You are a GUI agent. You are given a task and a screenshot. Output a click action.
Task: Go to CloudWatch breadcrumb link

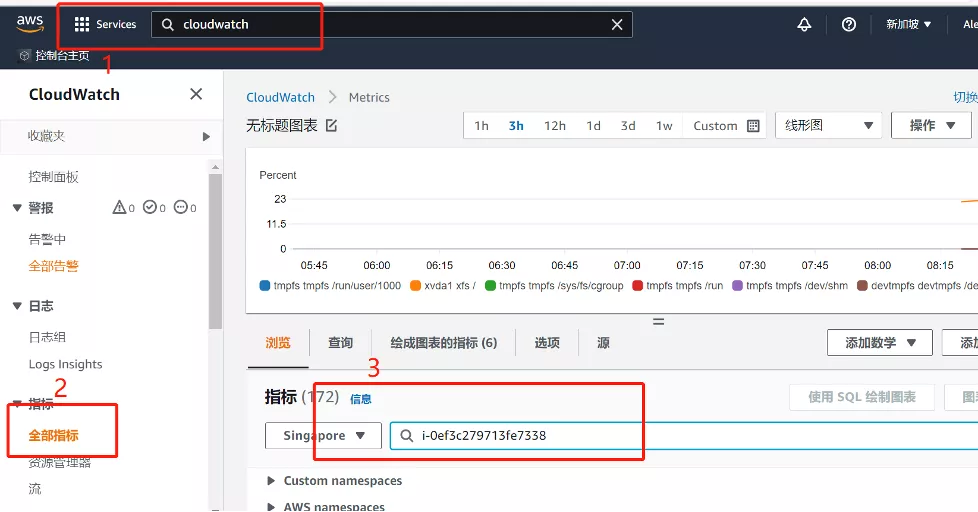(280, 97)
